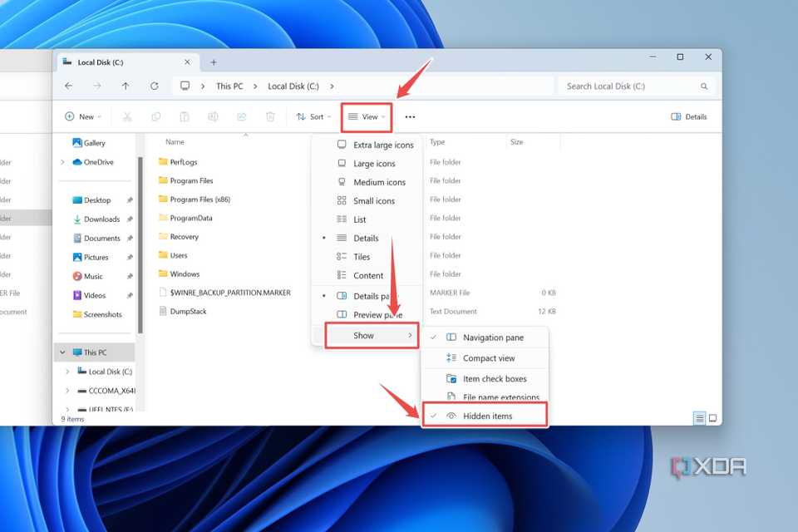Navigate to This PC via the breadcrumb
This screenshot has height=532, width=798.
click(x=230, y=86)
